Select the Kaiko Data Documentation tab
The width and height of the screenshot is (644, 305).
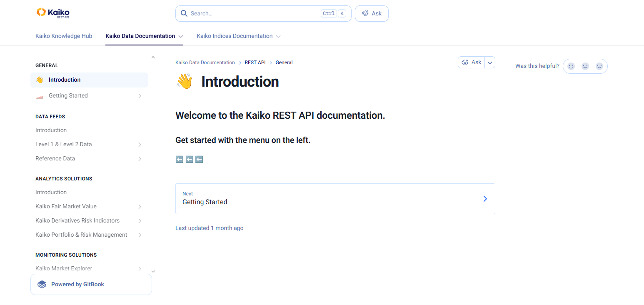(140, 36)
